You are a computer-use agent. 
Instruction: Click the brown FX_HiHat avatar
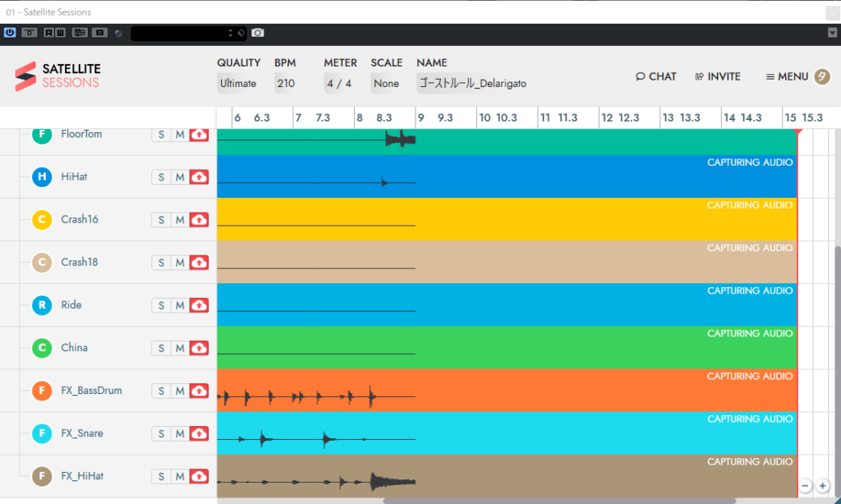click(42, 476)
